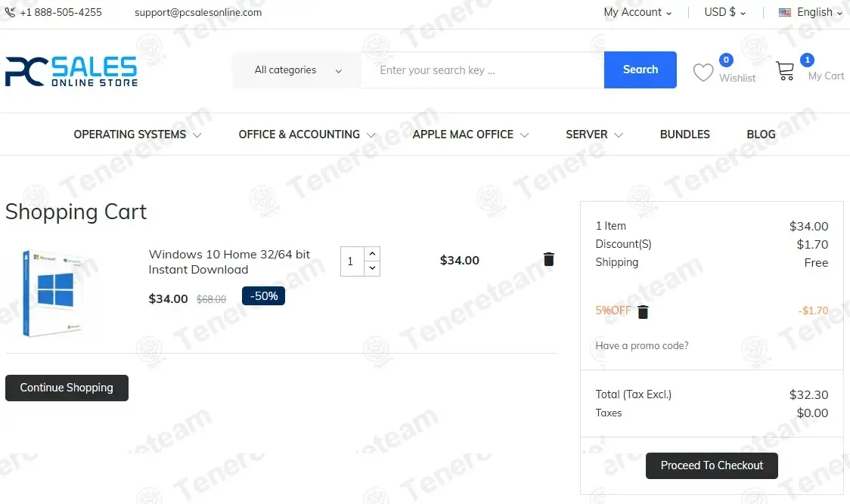Open the Office & Accounting menu

(x=306, y=135)
